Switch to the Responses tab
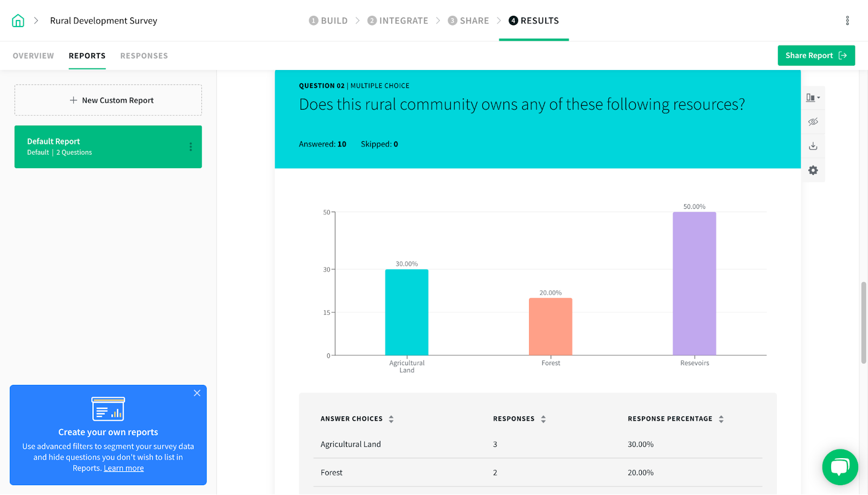The width and height of the screenshot is (868, 495). tap(144, 56)
